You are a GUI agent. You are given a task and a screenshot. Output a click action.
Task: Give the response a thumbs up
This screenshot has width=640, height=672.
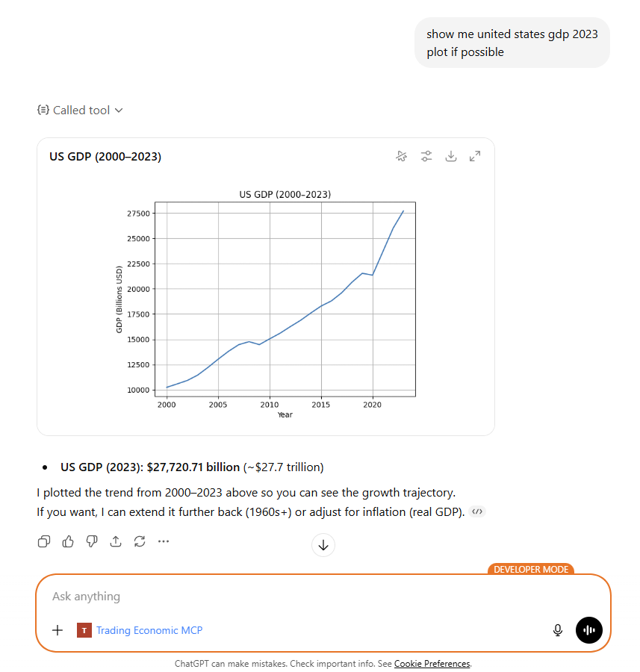click(x=67, y=541)
